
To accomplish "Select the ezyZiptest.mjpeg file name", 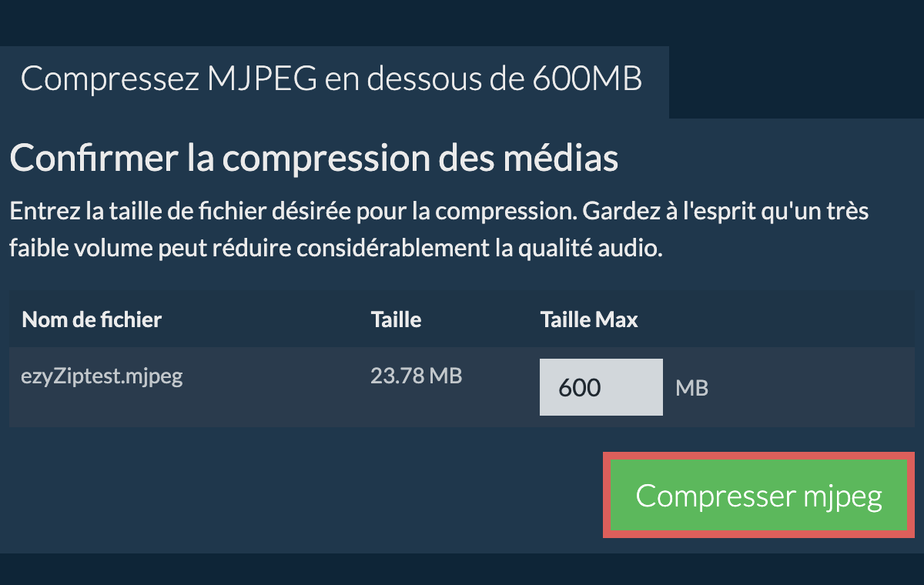I will (102, 376).
